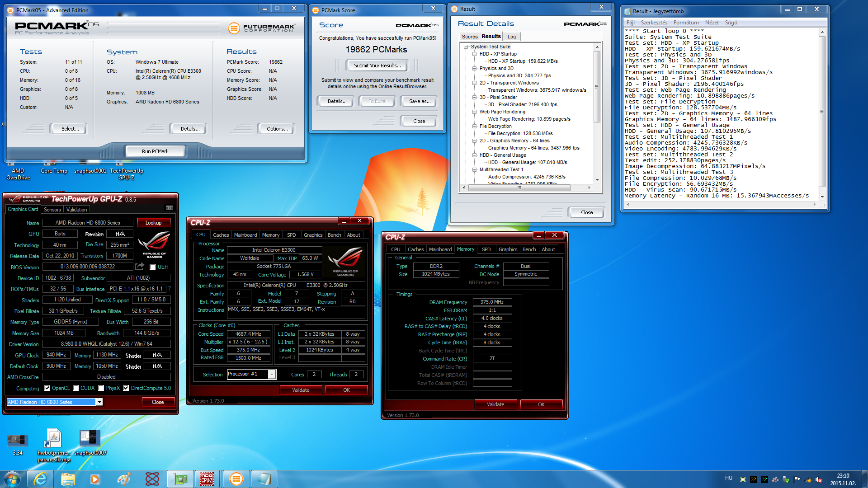Image resolution: width=868 pixels, height=488 pixels.
Task: Open the Processor #1 selection dropdown
Action: tap(272, 374)
